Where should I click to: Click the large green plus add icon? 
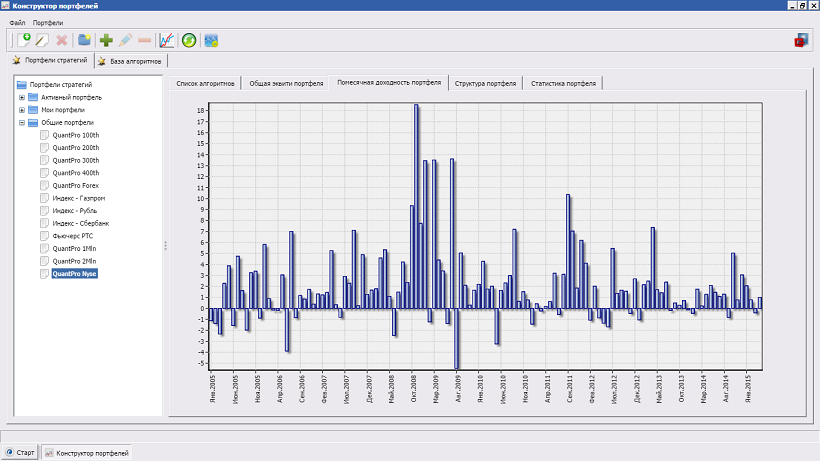click(106, 40)
